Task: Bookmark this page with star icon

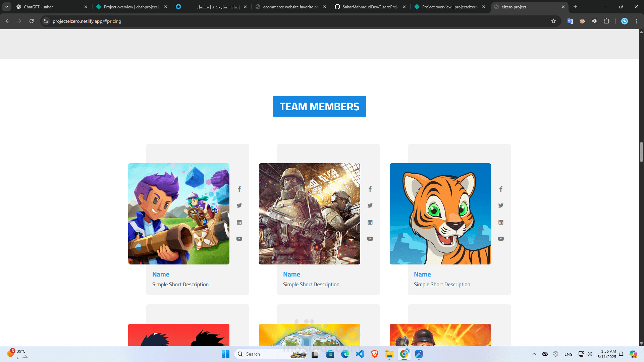Action: coord(553,21)
